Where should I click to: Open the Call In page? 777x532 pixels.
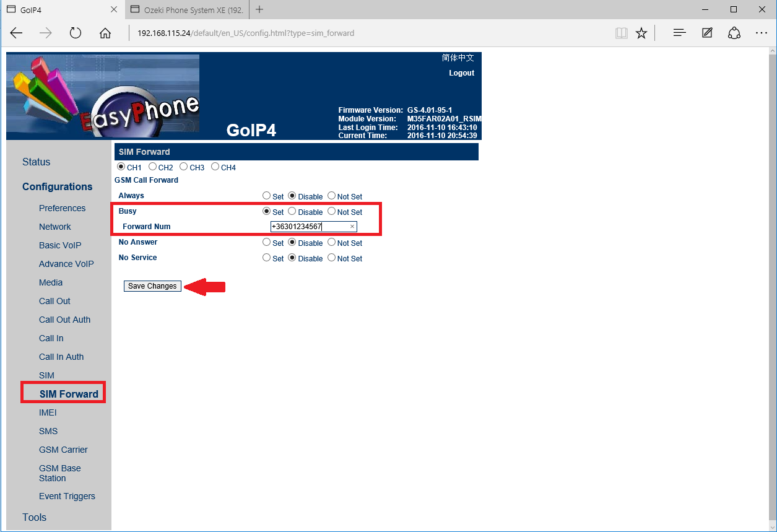[51, 338]
